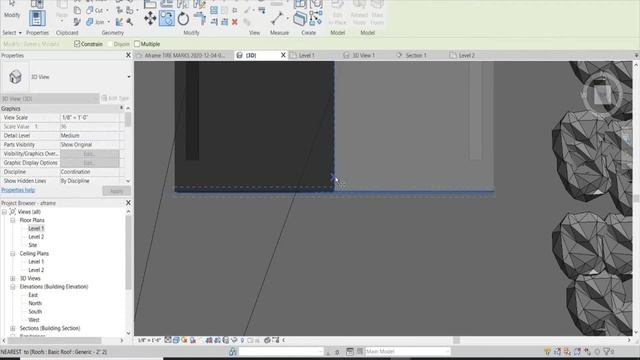Toggle Sun Path in view bar

(x=184, y=340)
